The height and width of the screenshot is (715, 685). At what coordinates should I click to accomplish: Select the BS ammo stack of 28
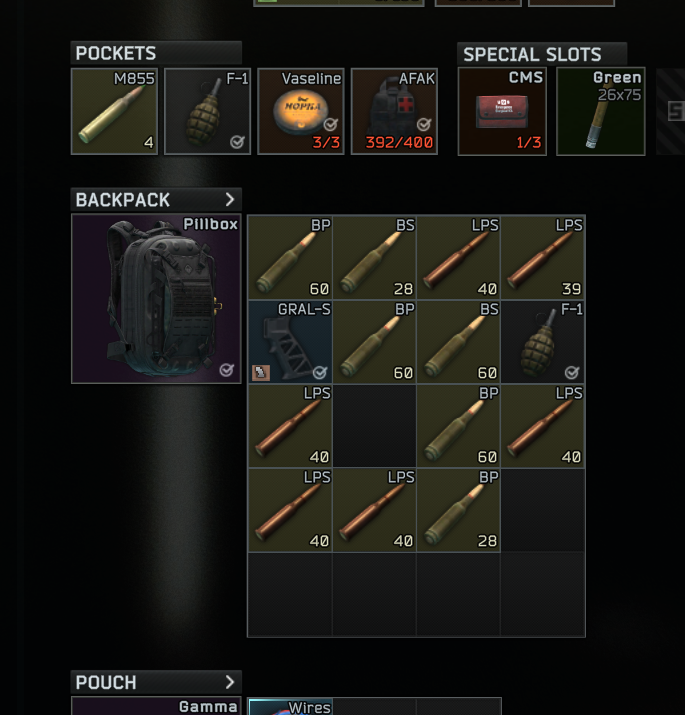[374, 258]
